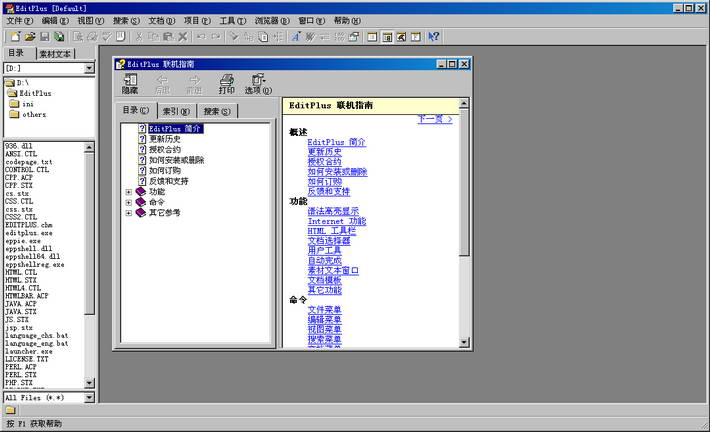Viewport: 710px width, 432px height.
Task: Click the Delete X toolbar icon
Action: (182, 37)
